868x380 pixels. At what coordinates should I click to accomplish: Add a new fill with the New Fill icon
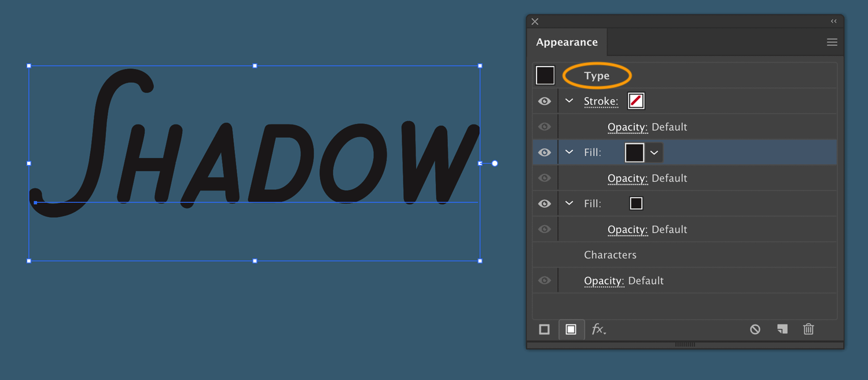click(x=571, y=329)
